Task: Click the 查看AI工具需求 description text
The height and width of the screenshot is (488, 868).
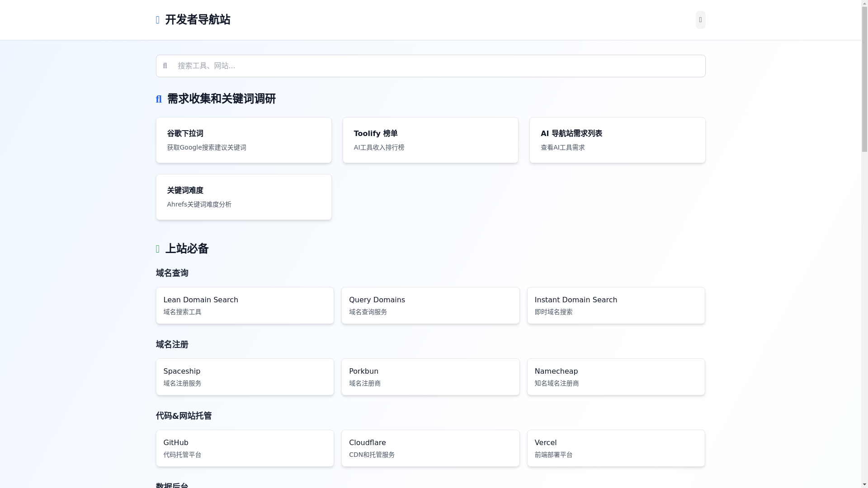Action: pyautogui.click(x=563, y=147)
